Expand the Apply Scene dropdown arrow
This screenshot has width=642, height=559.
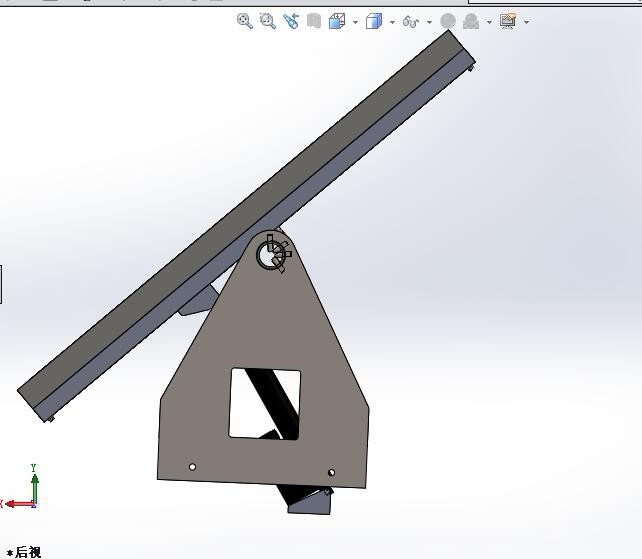pos(489,22)
